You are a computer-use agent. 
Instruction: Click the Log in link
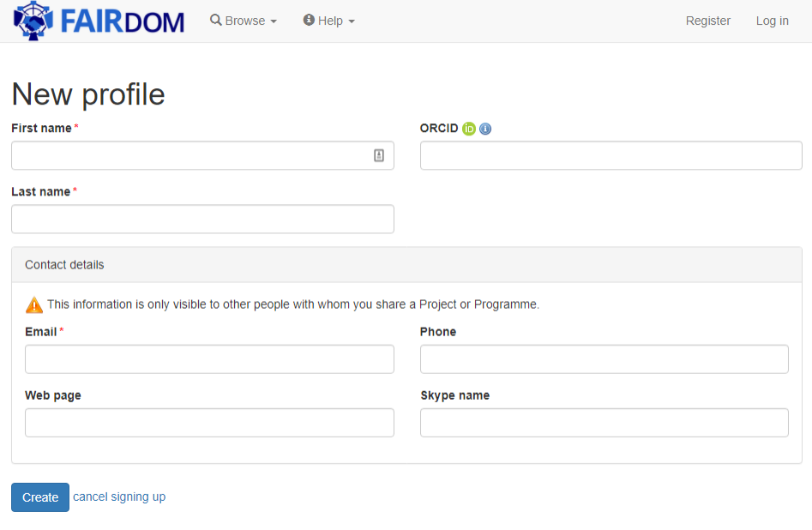pyautogui.click(x=772, y=20)
